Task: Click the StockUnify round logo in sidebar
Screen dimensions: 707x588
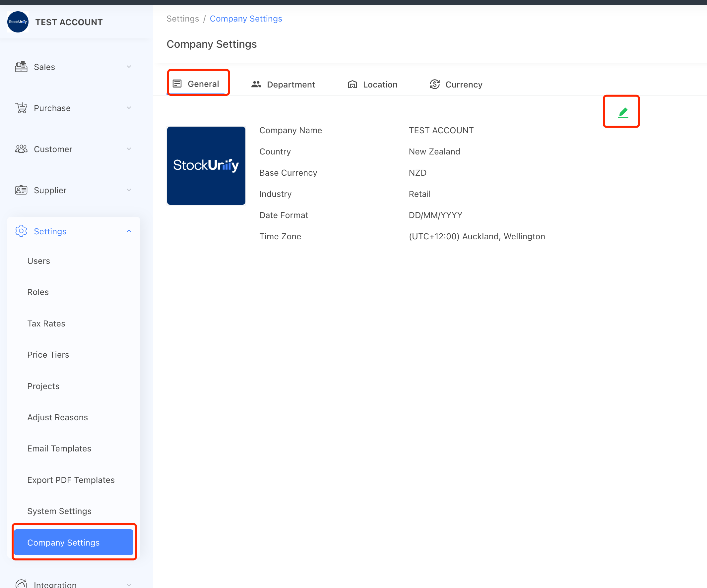Action: point(18,22)
